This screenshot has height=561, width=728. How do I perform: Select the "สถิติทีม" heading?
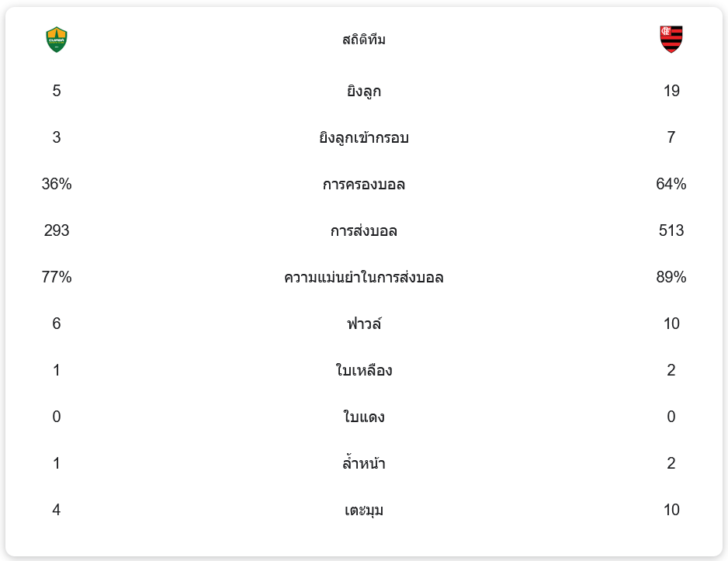point(364,40)
